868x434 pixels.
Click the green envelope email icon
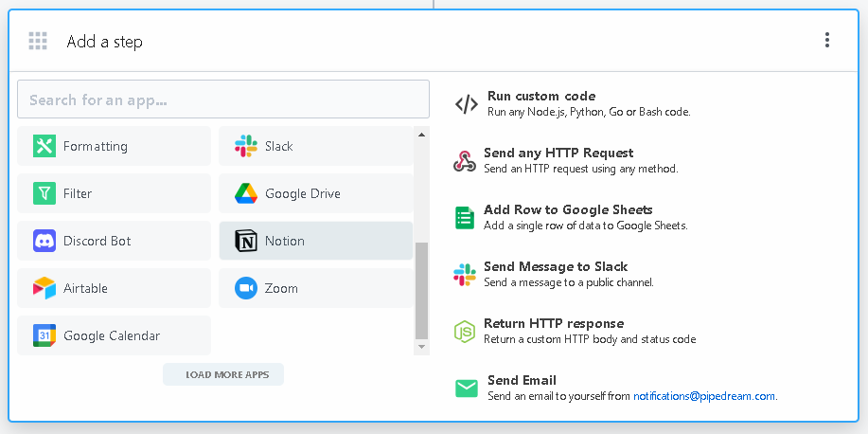(x=466, y=389)
